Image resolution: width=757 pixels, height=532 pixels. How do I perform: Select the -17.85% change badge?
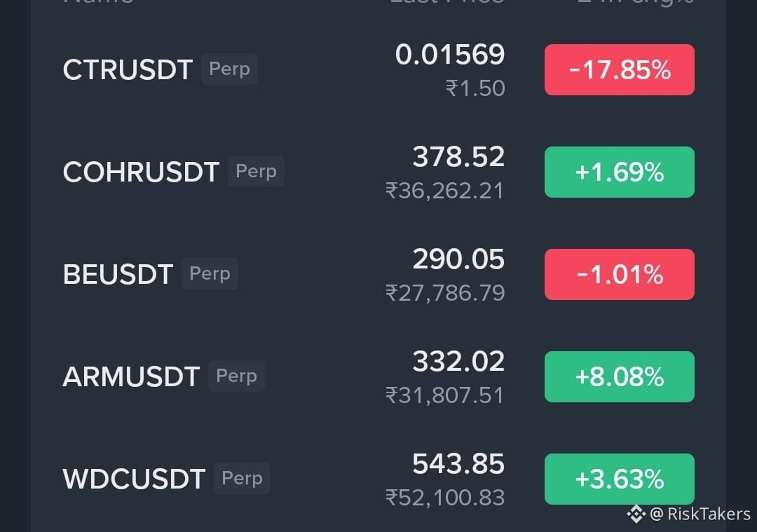(x=620, y=69)
